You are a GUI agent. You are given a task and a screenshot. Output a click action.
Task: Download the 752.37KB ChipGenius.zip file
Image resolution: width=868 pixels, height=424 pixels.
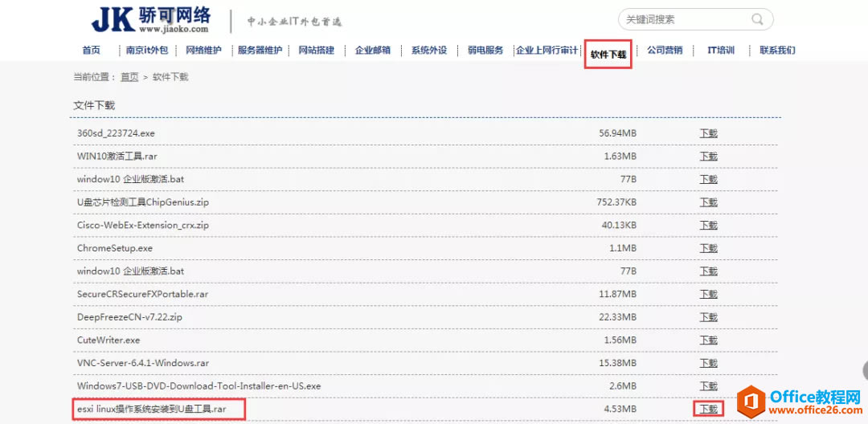point(709,202)
